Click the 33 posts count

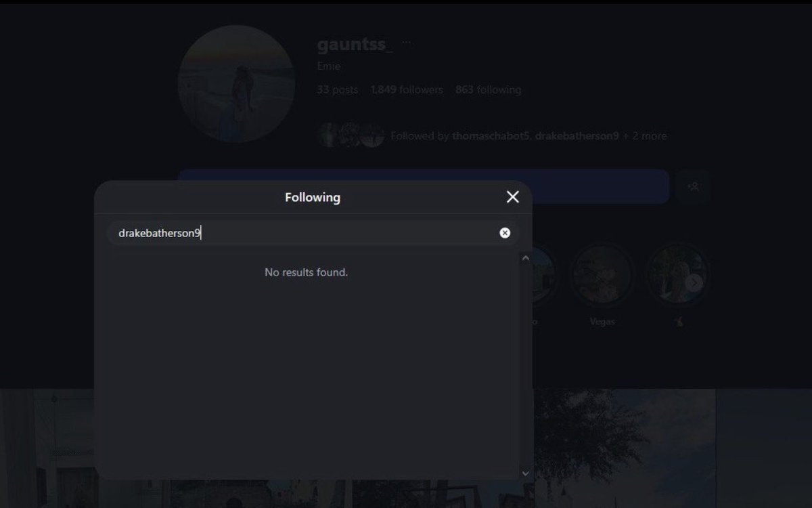tap(338, 89)
